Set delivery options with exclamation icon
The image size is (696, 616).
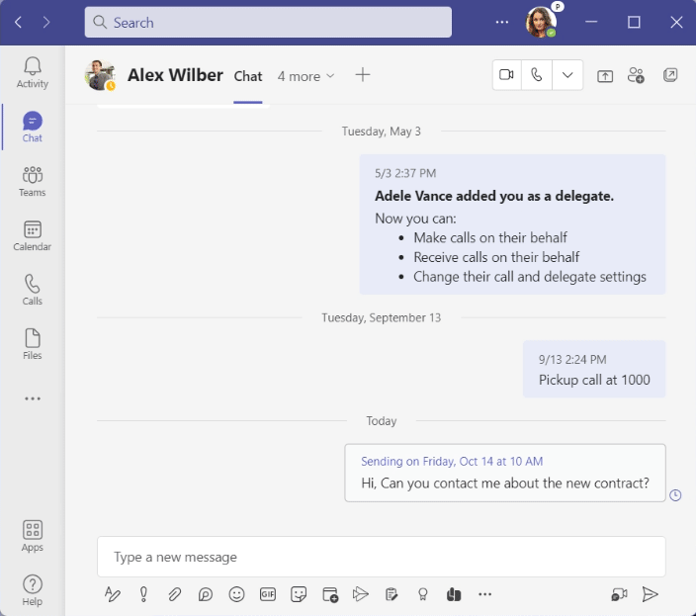click(x=143, y=594)
